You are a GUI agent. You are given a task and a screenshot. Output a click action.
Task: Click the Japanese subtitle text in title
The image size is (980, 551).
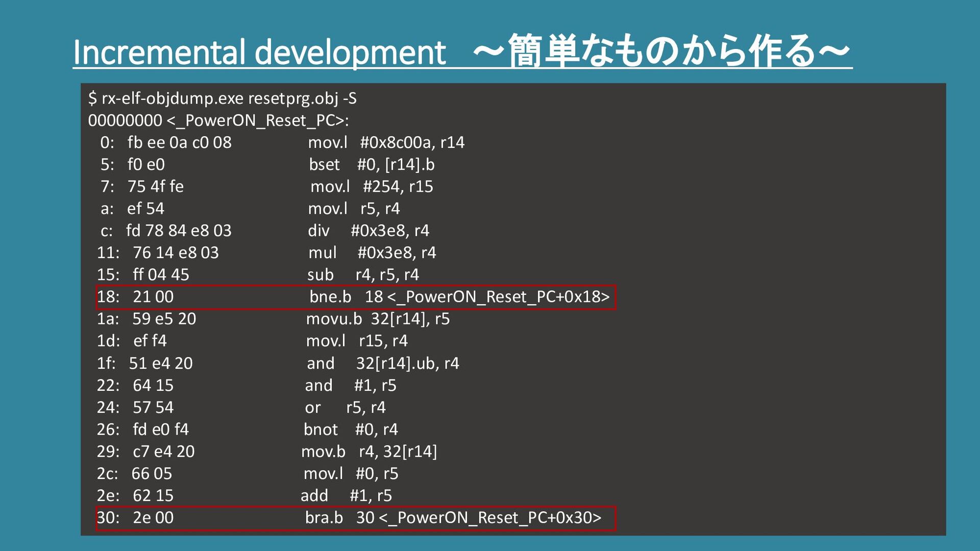(661, 51)
